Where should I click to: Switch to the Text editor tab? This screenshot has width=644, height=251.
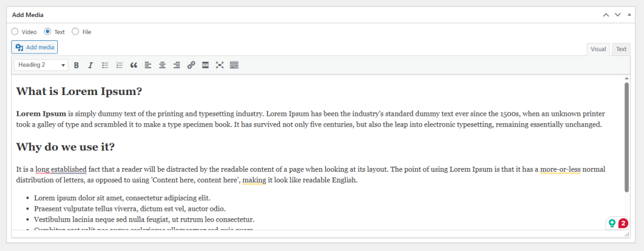(x=621, y=49)
